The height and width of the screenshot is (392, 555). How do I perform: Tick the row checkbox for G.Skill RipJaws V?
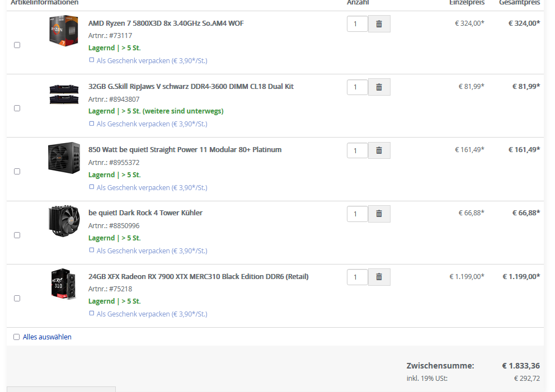point(17,108)
